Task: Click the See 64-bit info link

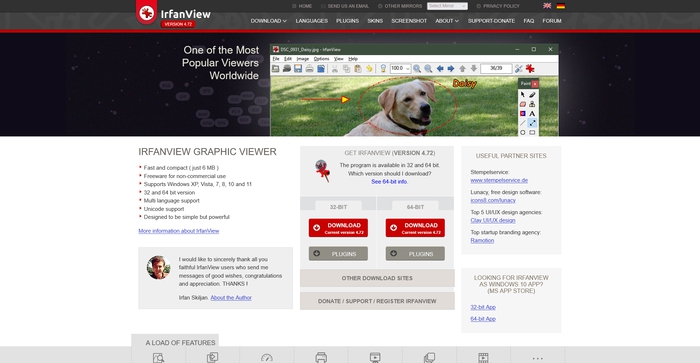Action: pyautogui.click(x=389, y=182)
